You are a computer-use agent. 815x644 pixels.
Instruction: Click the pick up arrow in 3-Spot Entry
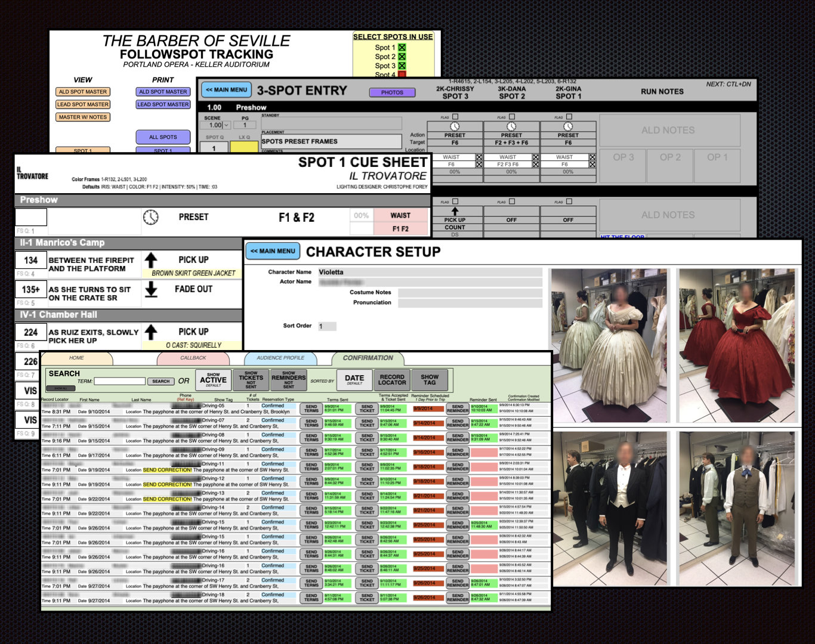pos(455,211)
